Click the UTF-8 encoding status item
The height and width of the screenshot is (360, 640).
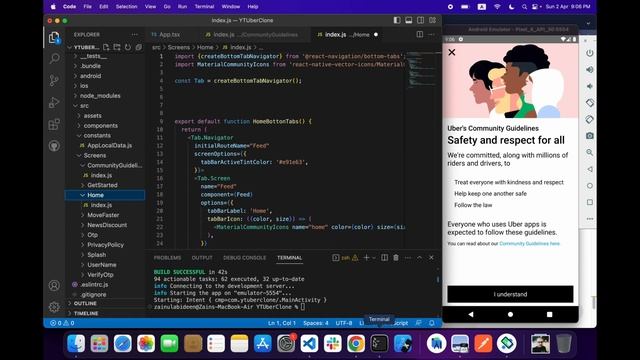pos(344,323)
